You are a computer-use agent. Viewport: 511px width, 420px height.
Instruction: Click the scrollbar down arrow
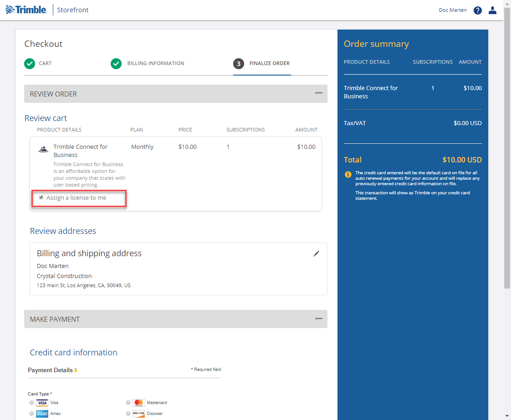click(x=507, y=416)
